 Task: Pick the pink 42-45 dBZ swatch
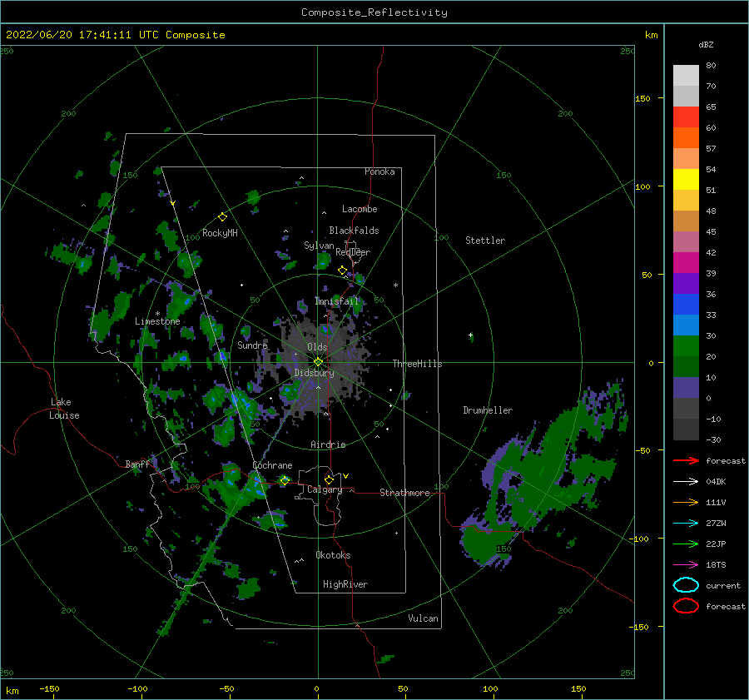tap(686, 242)
